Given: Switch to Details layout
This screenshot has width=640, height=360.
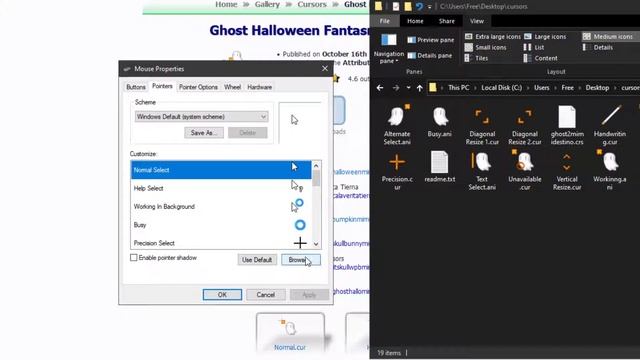Looking at the screenshot, I should (598, 47).
